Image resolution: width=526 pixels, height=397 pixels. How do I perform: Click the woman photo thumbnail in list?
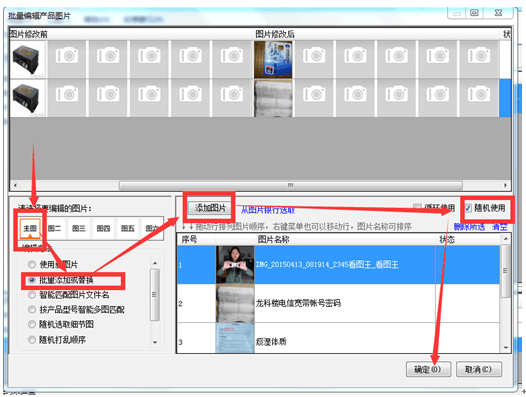coord(235,265)
